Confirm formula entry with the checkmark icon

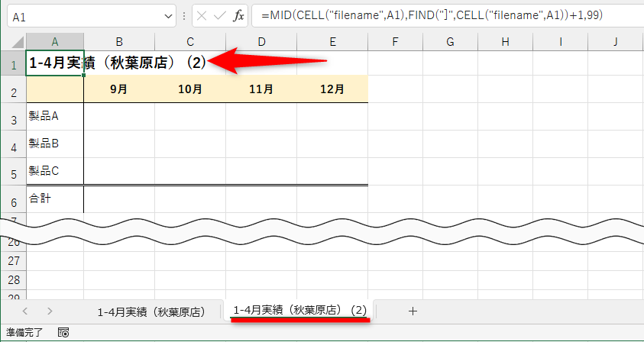[220, 16]
